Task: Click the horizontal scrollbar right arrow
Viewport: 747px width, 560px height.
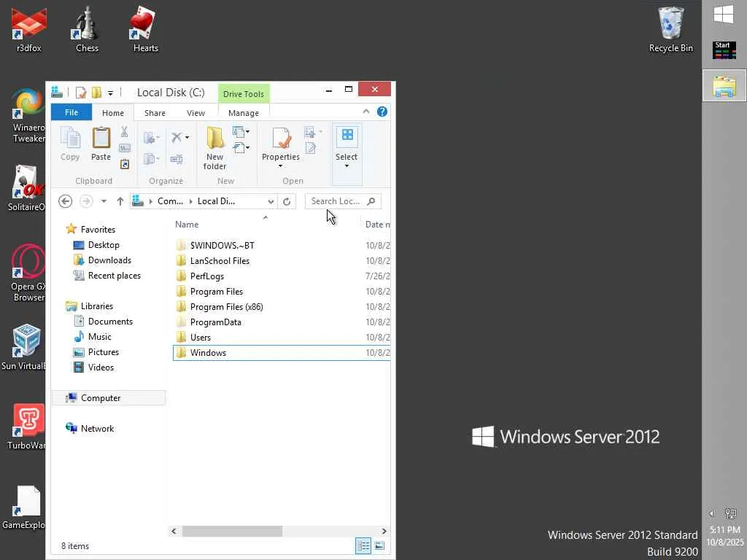Action: tap(384, 531)
